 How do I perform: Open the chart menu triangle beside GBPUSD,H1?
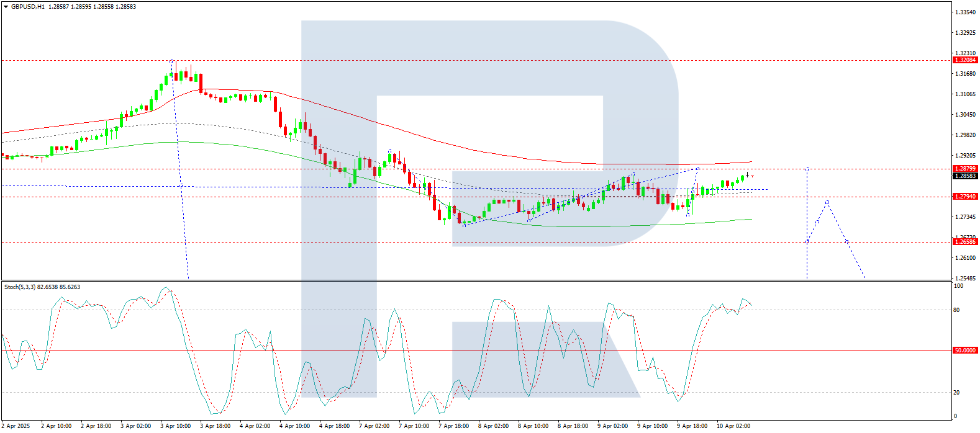point(6,7)
